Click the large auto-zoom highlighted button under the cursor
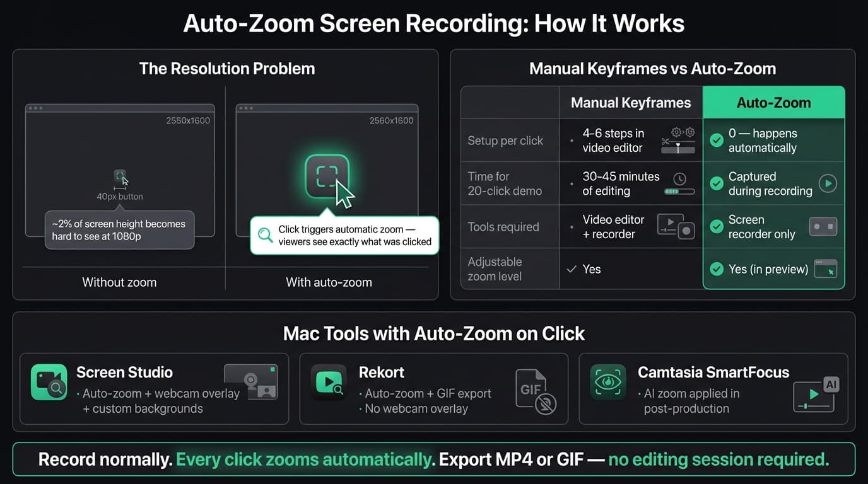The width and height of the screenshot is (868, 484). [x=327, y=175]
